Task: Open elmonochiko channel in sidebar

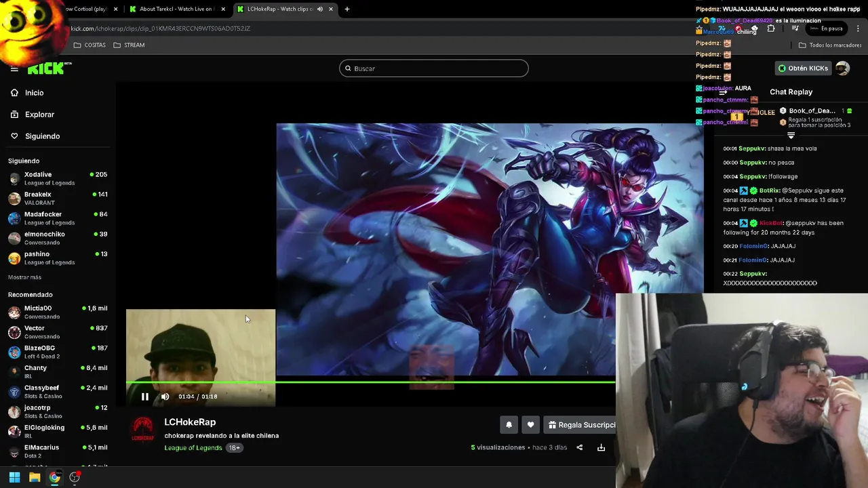Action: coord(58,238)
